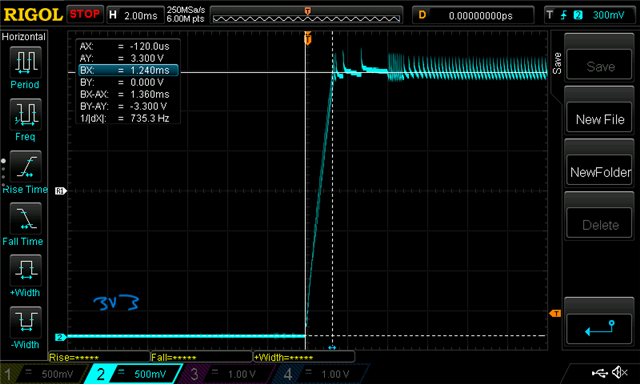Click the back arrow return icon
This screenshot has height=384, width=640.
pos(599,329)
